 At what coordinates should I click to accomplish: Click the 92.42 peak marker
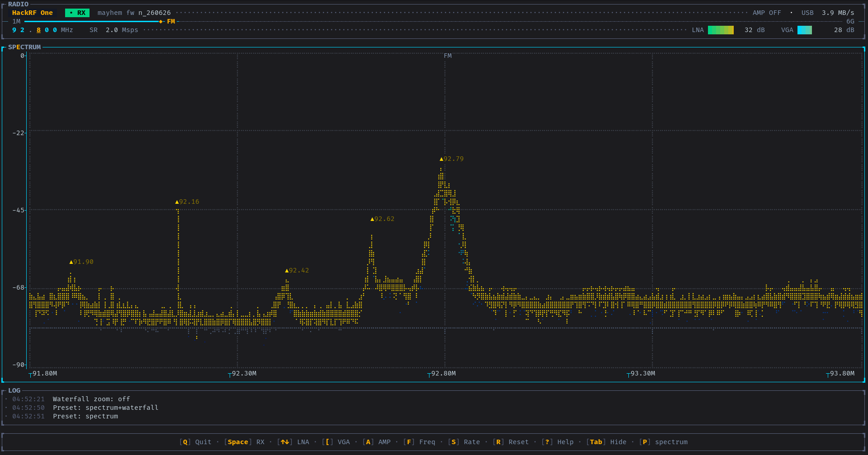[x=297, y=271]
